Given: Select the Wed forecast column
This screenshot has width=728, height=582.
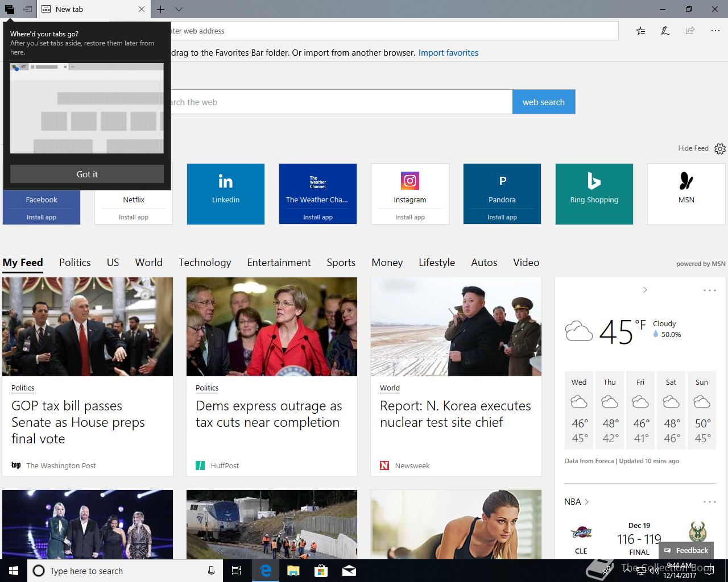Looking at the screenshot, I should (x=579, y=410).
